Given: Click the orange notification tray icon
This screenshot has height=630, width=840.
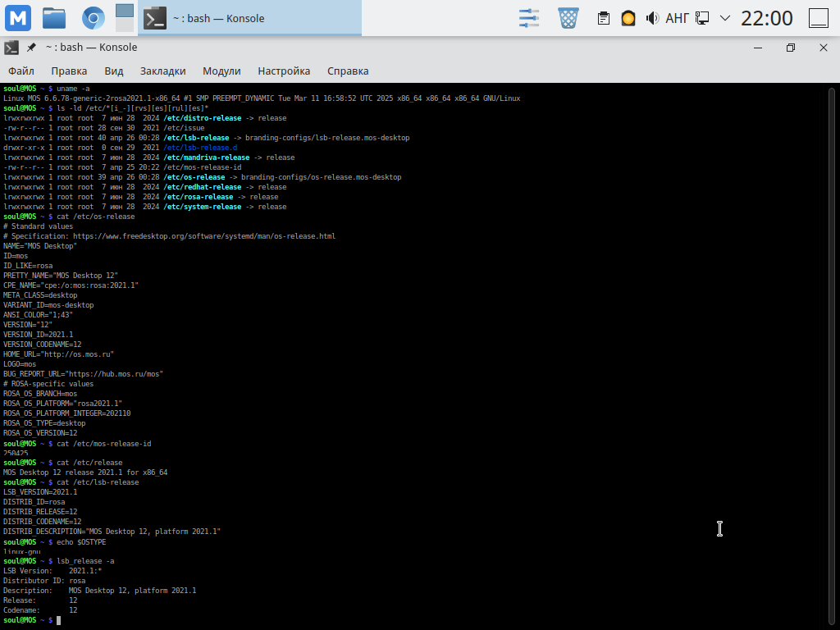Looking at the screenshot, I should (x=628, y=18).
